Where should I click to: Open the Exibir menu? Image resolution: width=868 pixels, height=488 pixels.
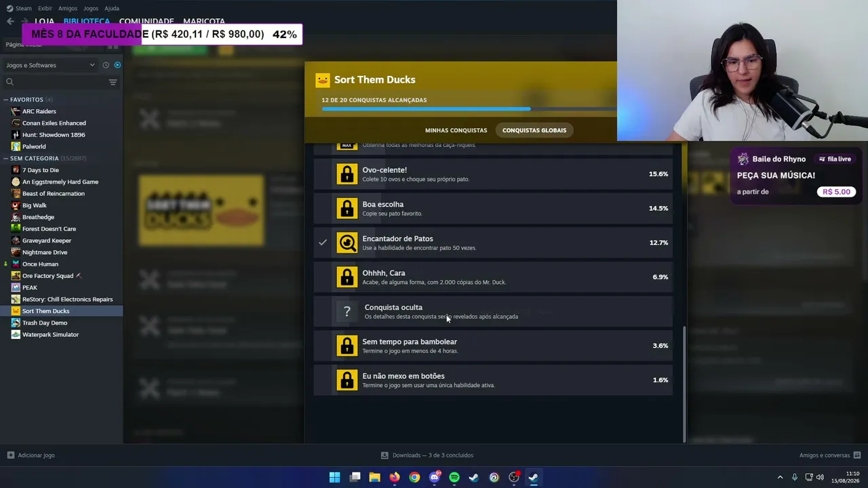click(45, 8)
